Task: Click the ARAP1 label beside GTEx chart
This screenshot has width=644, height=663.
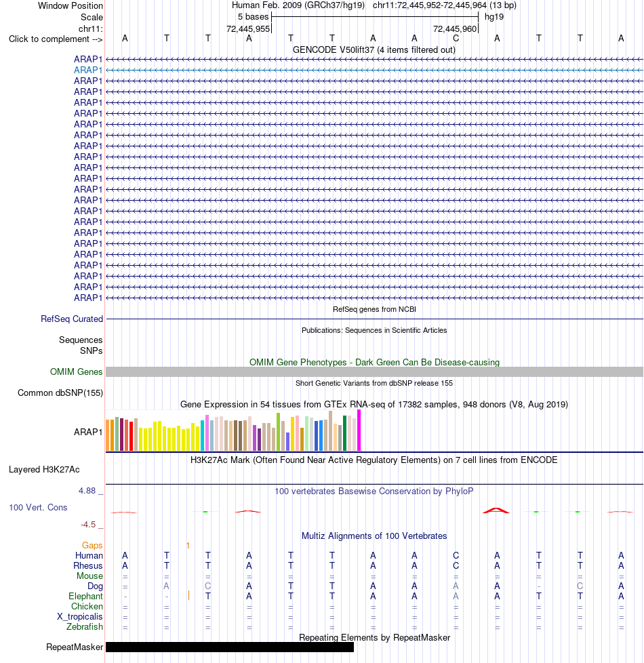Action: (x=88, y=432)
